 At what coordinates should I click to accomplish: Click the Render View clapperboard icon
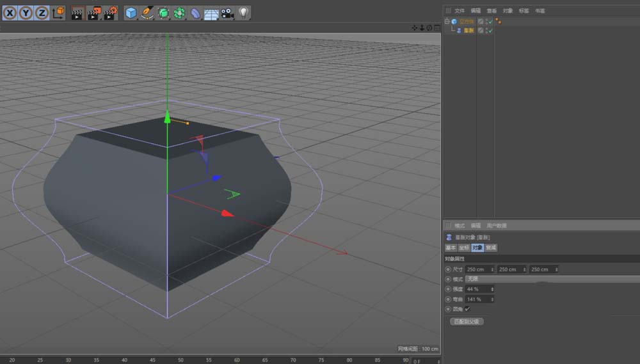click(x=77, y=12)
